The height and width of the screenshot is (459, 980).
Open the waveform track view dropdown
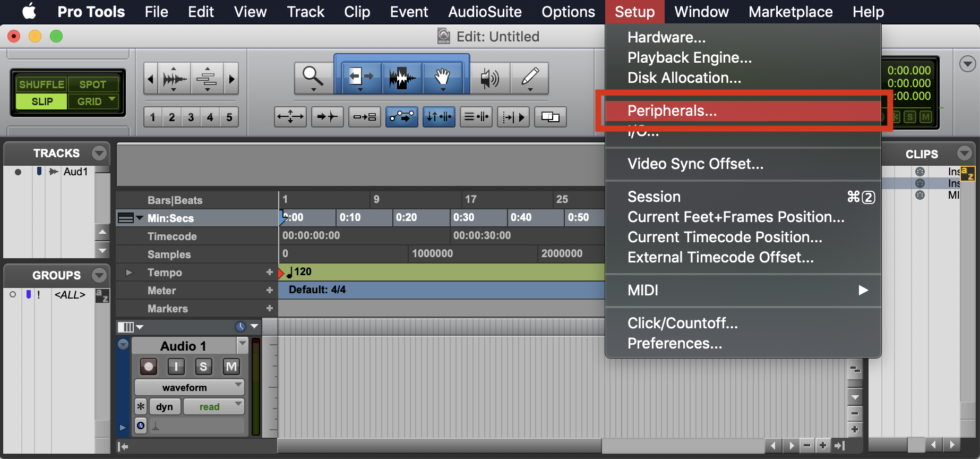190,387
